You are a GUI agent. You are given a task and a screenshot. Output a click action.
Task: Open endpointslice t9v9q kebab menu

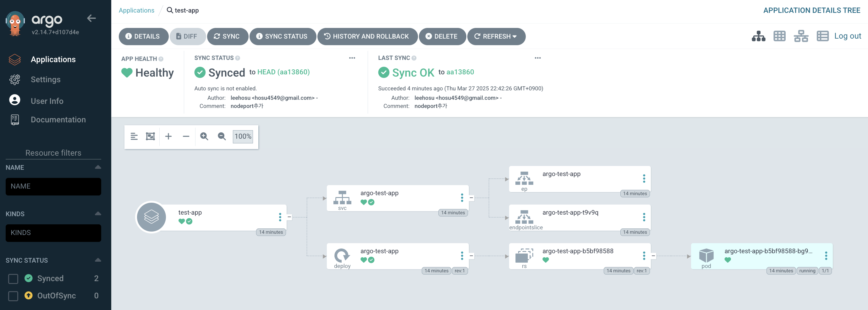pos(644,217)
